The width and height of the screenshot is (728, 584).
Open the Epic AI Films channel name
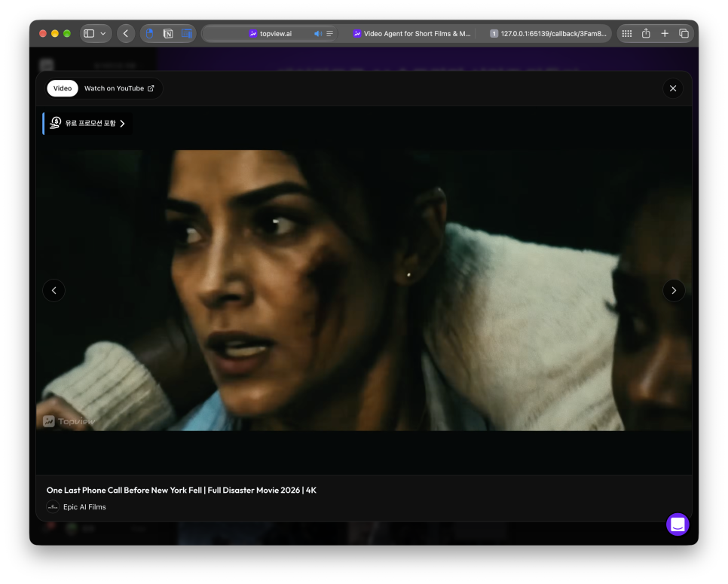(84, 507)
